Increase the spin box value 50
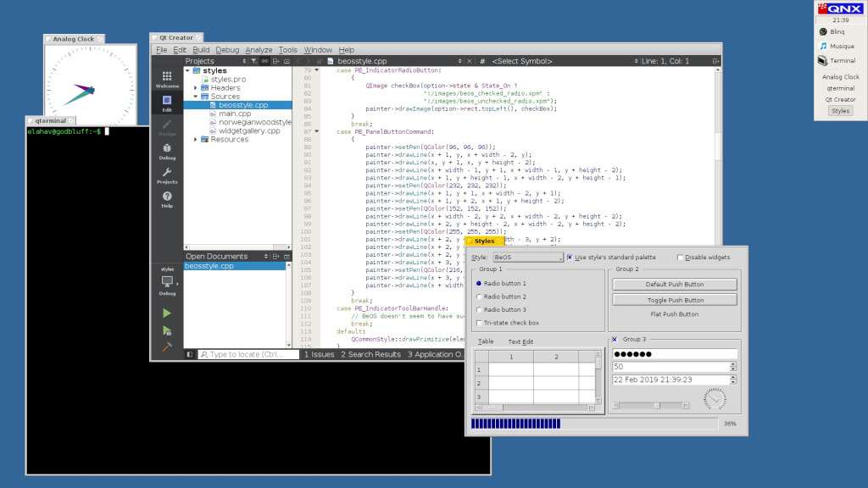The width and height of the screenshot is (868, 488). (x=733, y=364)
